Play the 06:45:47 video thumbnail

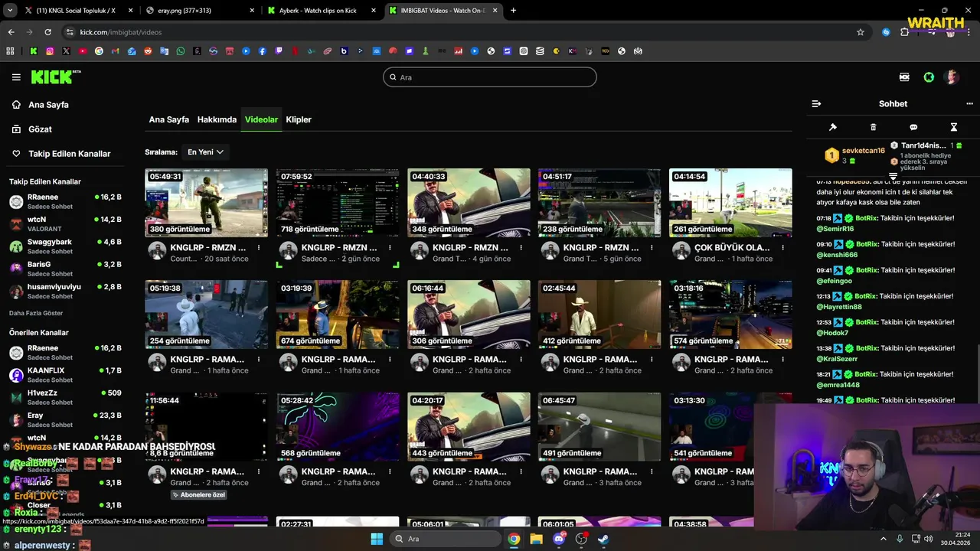point(599,427)
